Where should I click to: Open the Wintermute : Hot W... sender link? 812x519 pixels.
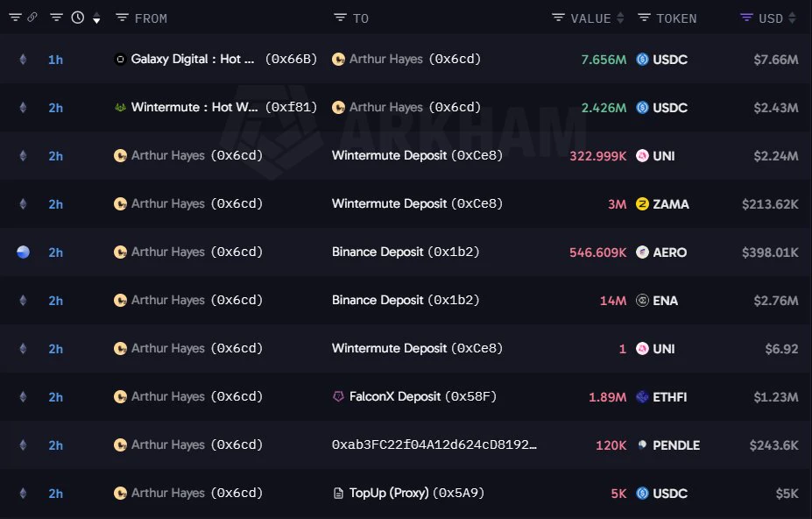pos(194,107)
